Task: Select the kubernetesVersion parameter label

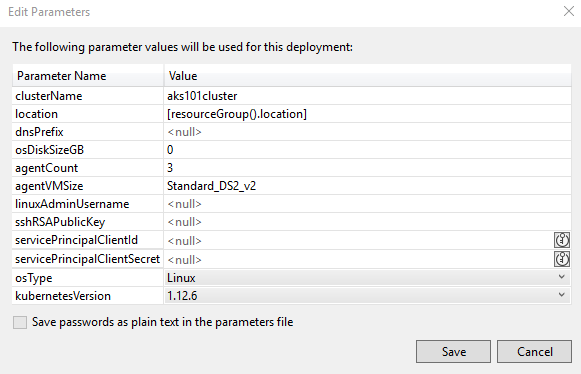Action: [63, 296]
